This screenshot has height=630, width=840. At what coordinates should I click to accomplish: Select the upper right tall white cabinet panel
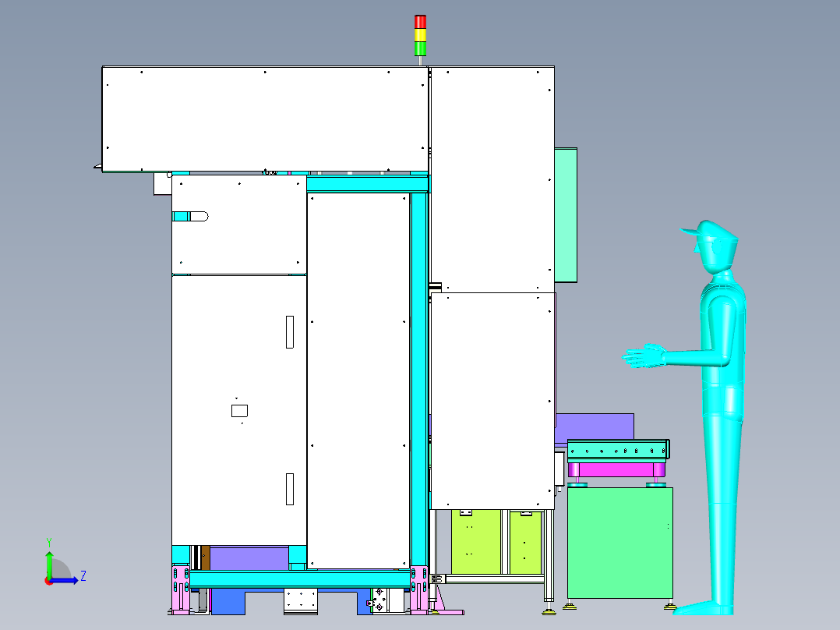pyautogui.click(x=492, y=179)
